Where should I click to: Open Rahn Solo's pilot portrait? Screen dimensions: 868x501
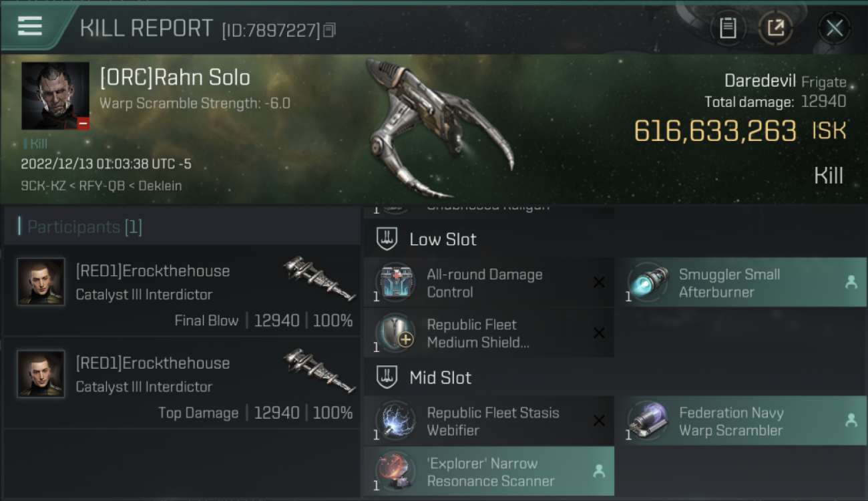coord(55,96)
